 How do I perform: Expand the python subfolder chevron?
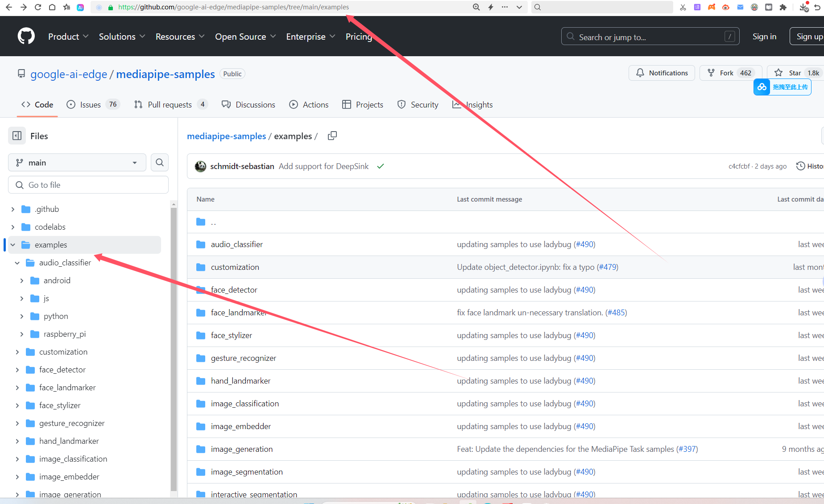click(x=21, y=316)
